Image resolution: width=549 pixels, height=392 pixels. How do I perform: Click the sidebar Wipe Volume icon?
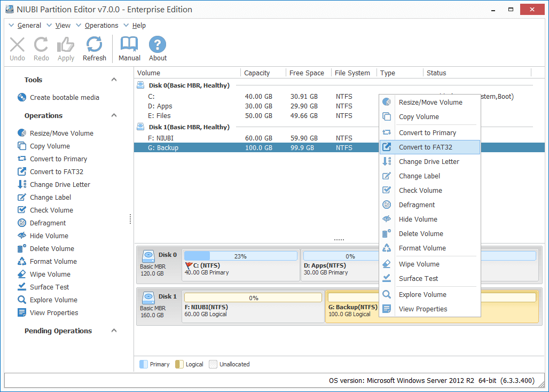(x=22, y=274)
